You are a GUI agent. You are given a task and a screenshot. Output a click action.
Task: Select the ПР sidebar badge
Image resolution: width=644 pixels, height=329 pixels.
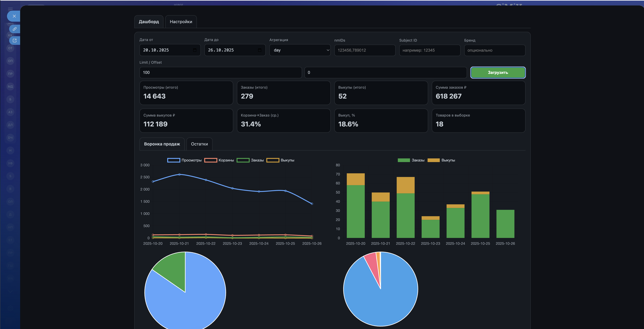coord(10,74)
